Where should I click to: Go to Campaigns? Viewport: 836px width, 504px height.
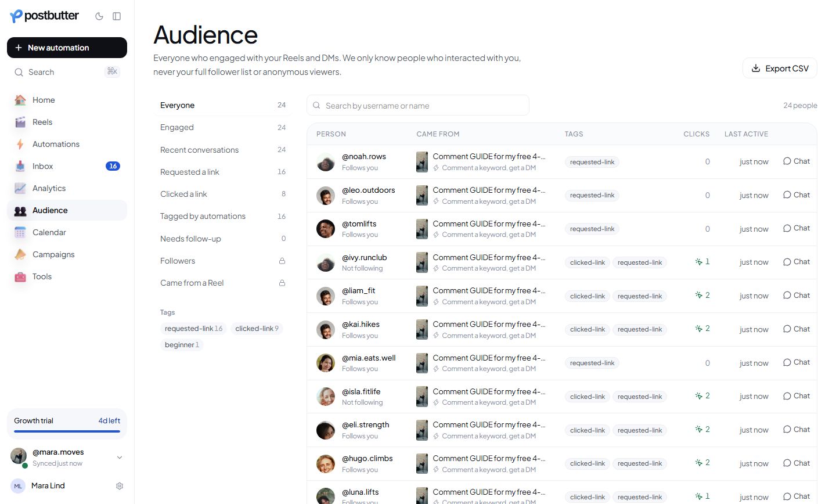click(x=67, y=254)
